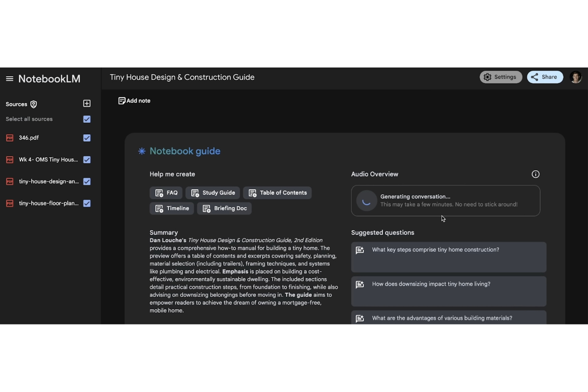Screen dimensions: 588x392
Task: Open the 346.pdf source
Action: pos(29,138)
